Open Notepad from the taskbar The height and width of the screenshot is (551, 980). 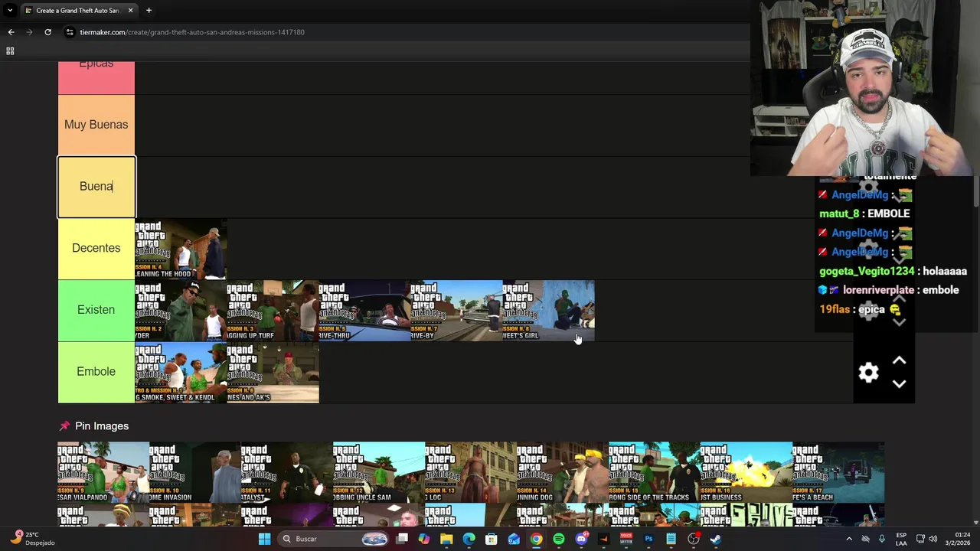671,539
